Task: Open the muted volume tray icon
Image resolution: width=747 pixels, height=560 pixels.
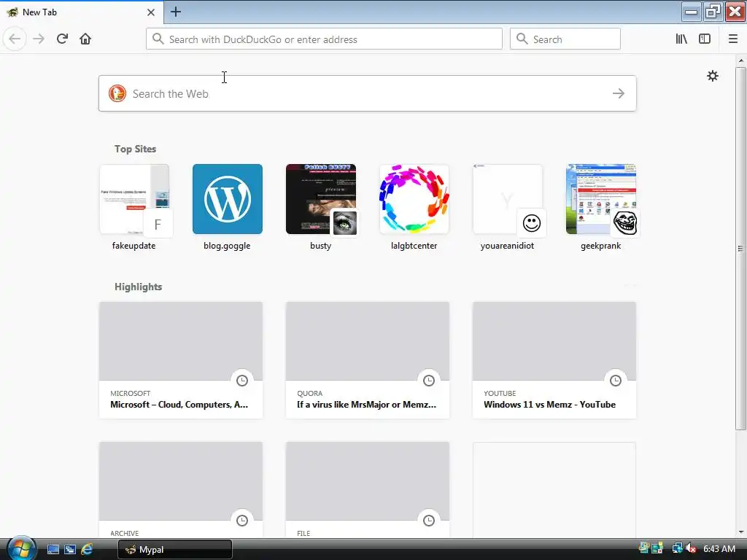Action: coord(692,548)
